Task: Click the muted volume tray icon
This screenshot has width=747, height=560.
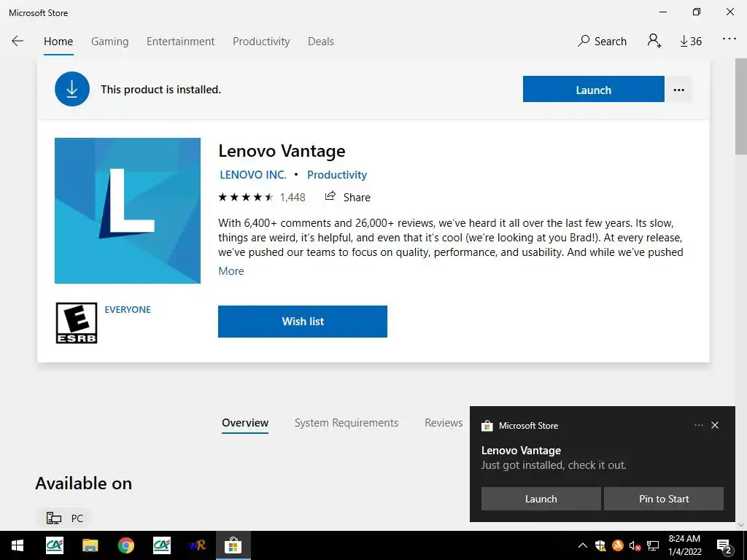Action: tap(635, 545)
